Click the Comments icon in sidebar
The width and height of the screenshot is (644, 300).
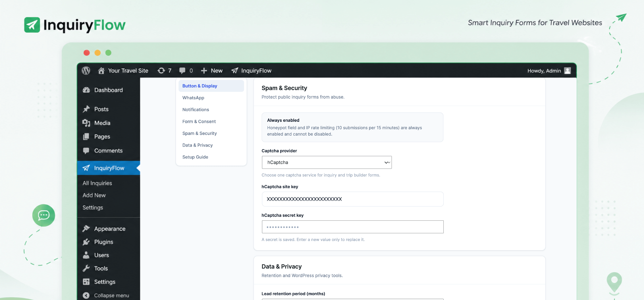[x=86, y=150]
